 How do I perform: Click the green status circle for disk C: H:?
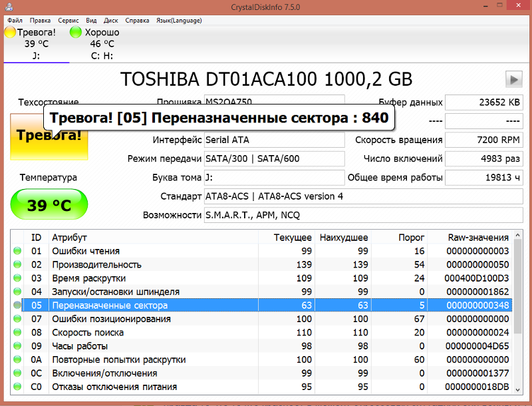[x=76, y=32]
